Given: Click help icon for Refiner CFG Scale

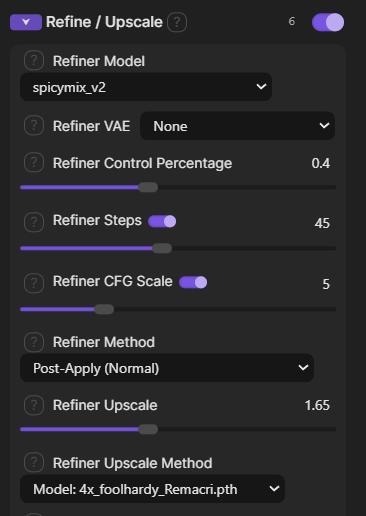Looking at the screenshot, I should click(34, 283).
